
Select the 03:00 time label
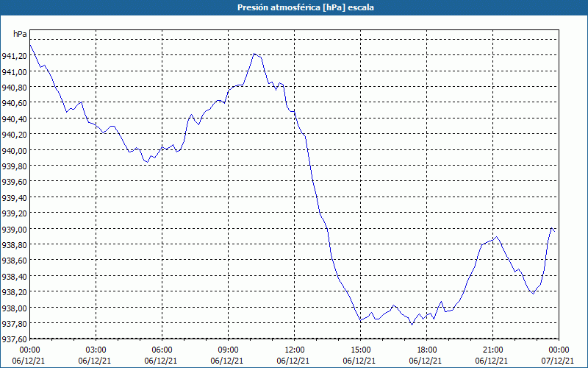tap(96, 350)
